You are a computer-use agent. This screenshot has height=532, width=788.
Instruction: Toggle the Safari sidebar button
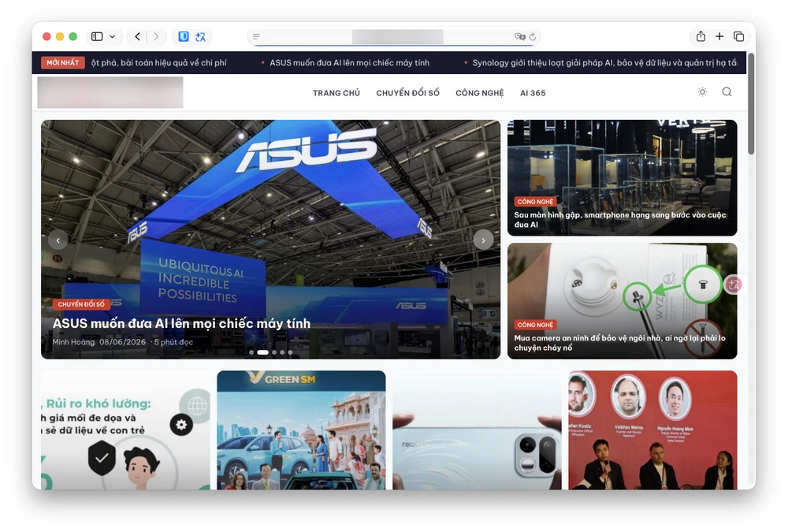tap(97, 36)
